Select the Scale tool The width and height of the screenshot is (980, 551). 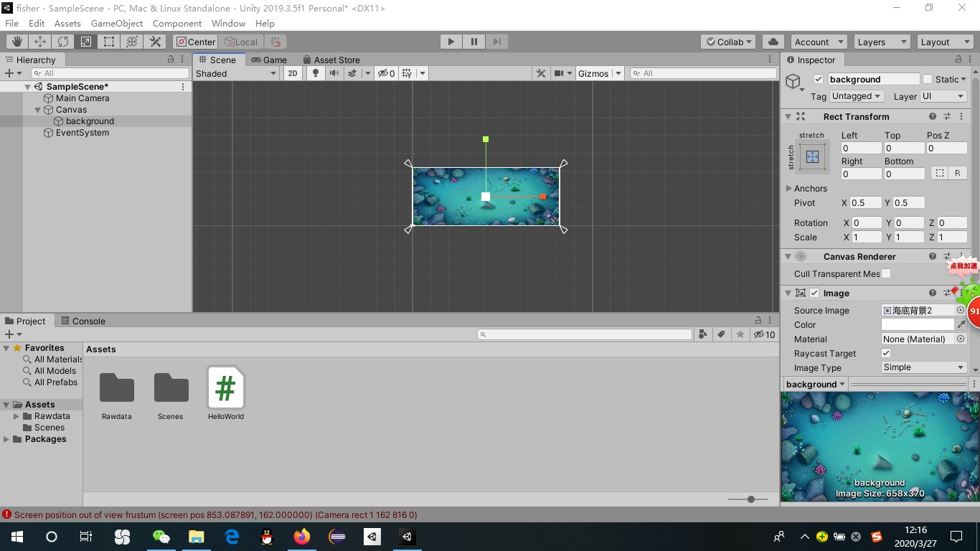point(86,41)
